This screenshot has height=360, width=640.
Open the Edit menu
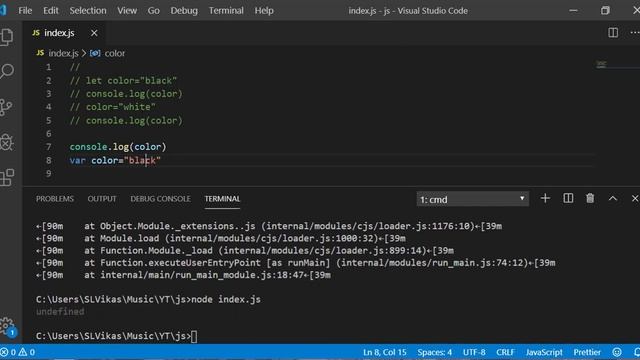(x=51, y=11)
